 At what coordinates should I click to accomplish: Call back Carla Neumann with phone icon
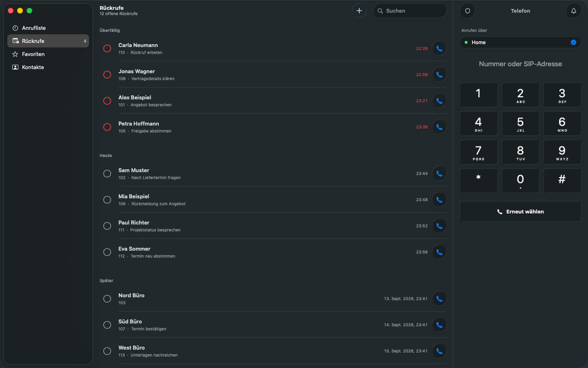click(439, 48)
